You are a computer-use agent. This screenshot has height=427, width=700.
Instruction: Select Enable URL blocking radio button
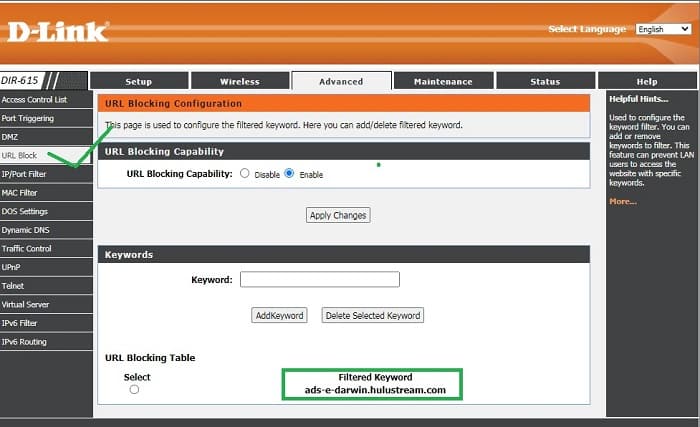coord(289,173)
